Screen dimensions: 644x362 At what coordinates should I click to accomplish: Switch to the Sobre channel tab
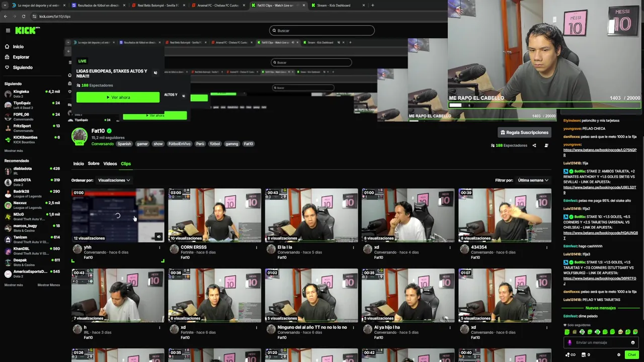(94, 164)
